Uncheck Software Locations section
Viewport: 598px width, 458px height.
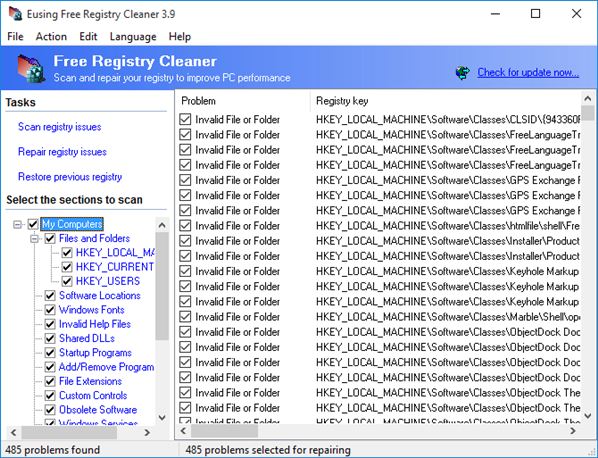(50, 296)
